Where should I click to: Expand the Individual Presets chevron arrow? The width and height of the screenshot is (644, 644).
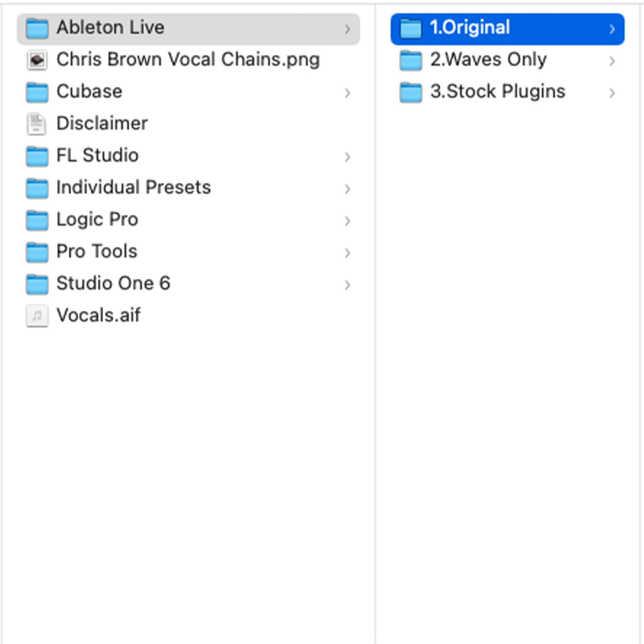coord(347,189)
